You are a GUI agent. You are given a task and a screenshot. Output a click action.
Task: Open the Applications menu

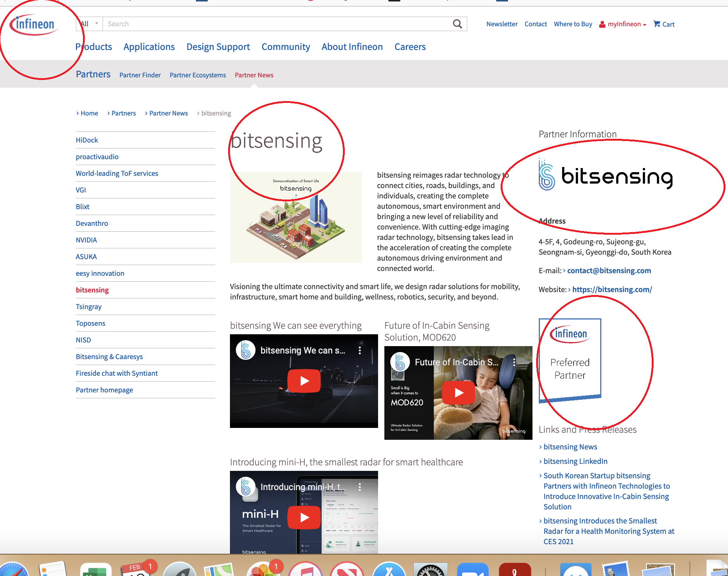click(149, 47)
